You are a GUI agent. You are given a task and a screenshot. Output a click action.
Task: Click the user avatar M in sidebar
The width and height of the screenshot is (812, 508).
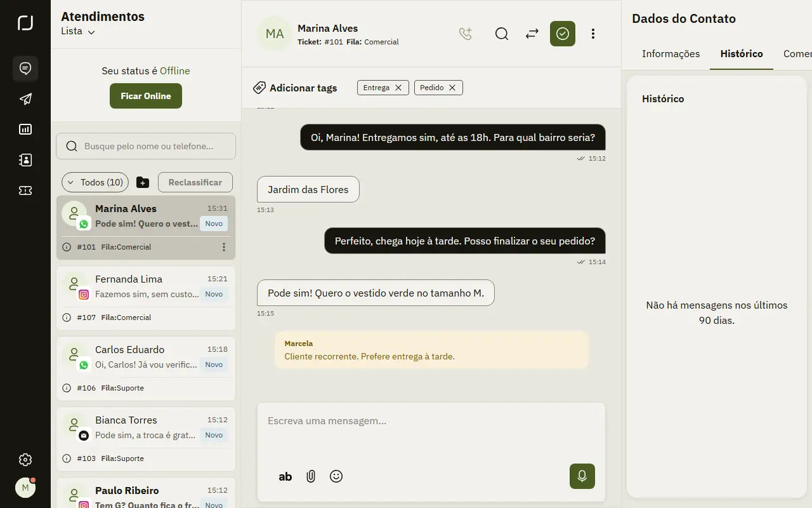click(25, 488)
